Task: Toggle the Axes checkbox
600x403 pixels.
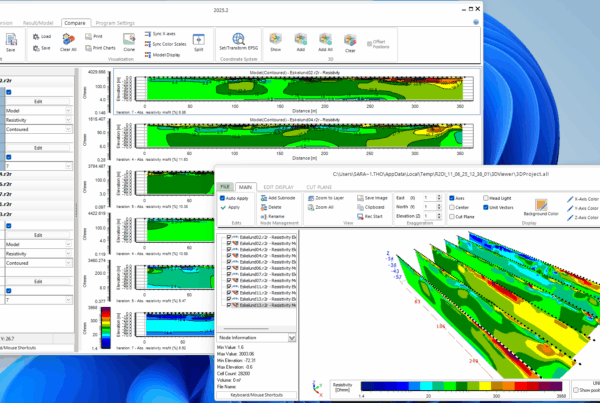Action: point(452,198)
